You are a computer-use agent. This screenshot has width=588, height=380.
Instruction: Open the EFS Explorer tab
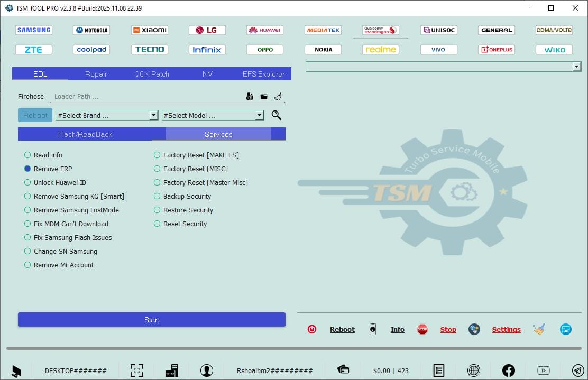(x=263, y=74)
